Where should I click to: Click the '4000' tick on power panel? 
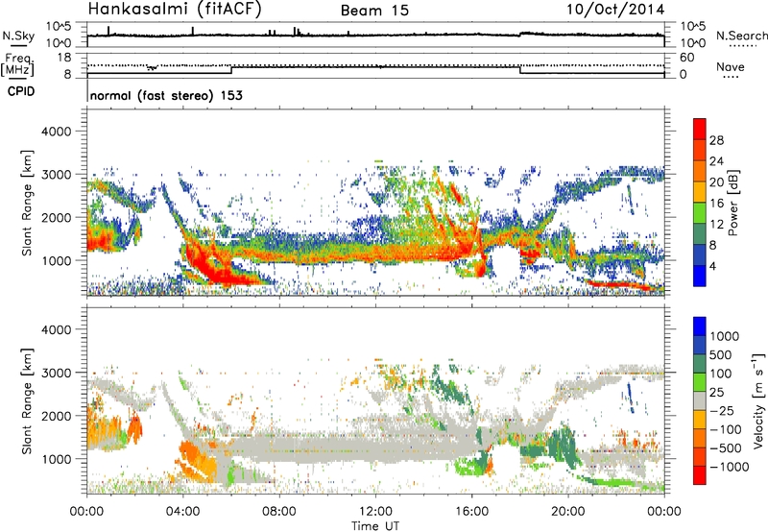tap(56, 132)
